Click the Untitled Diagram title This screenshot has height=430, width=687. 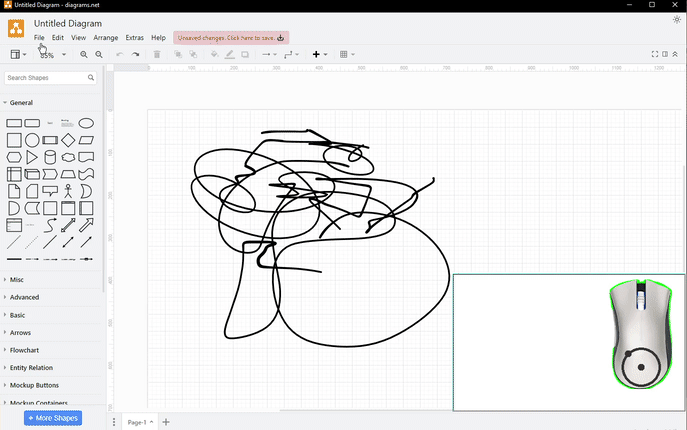tap(68, 24)
